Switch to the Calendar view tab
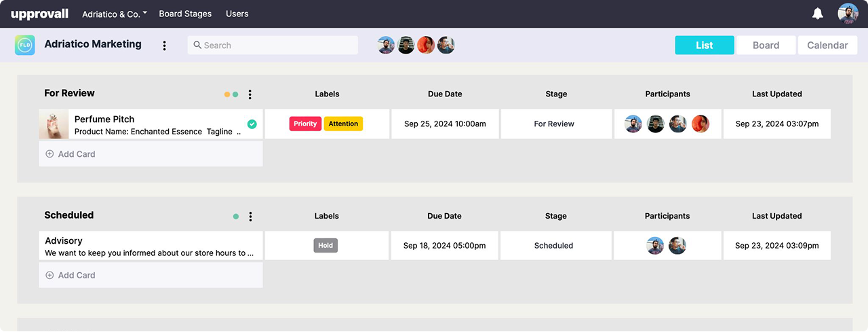Screen dimensions: 868x332 (x=827, y=45)
